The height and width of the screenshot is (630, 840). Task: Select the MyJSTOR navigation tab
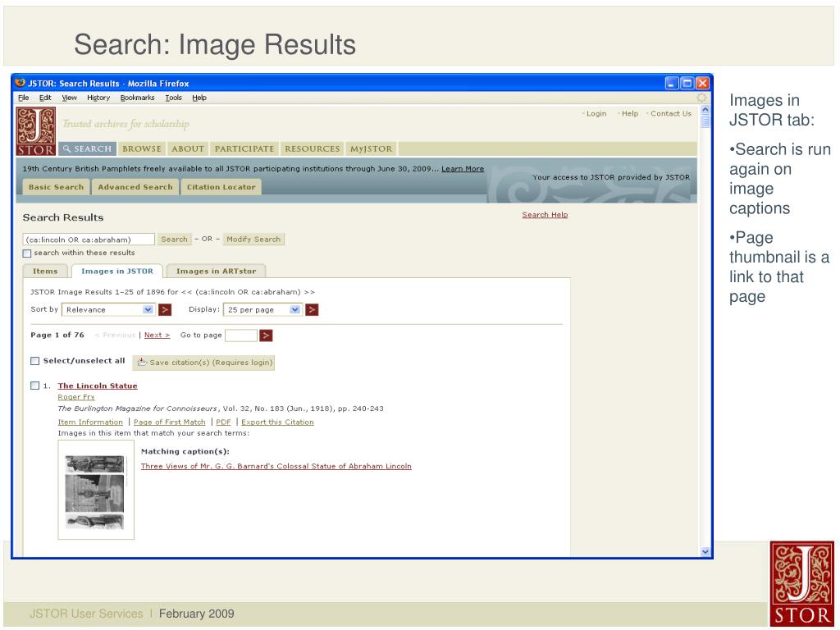[371, 148]
